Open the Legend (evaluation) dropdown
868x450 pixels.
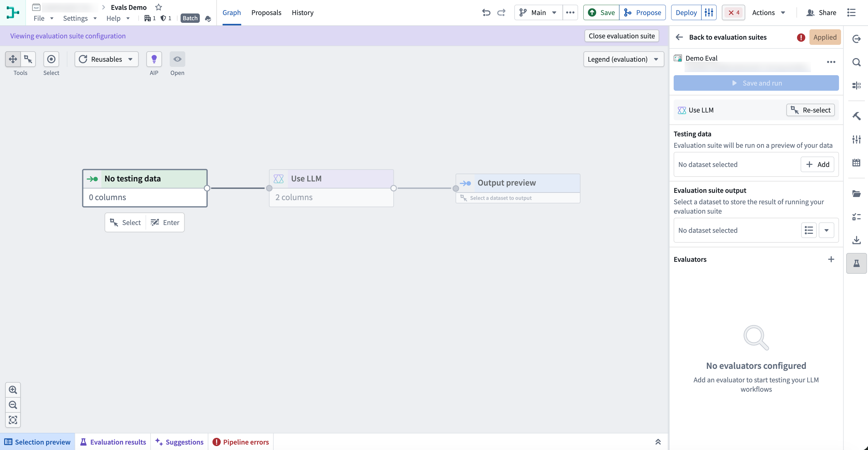(x=623, y=59)
